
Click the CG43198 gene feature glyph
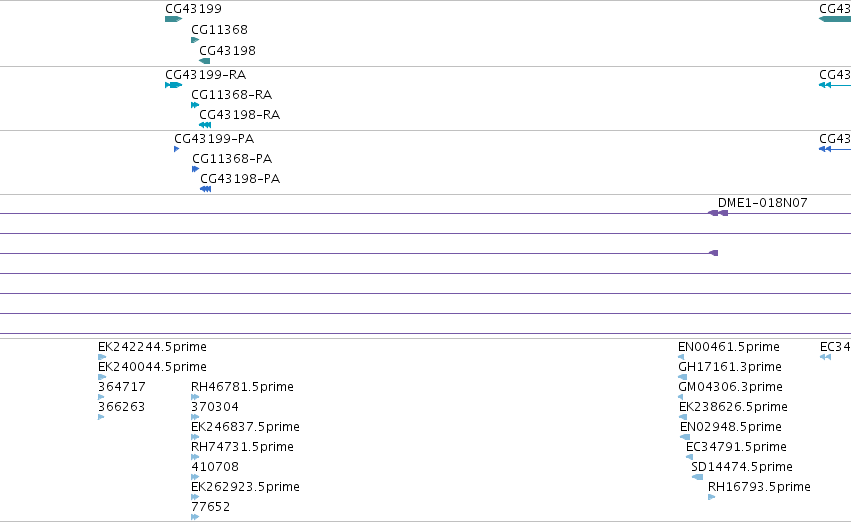205,61
